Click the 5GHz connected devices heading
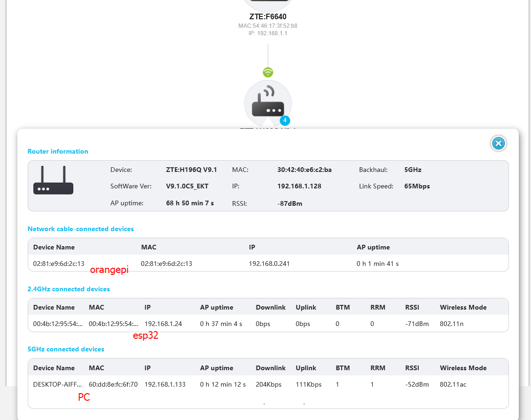531x420 pixels. click(66, 349)
